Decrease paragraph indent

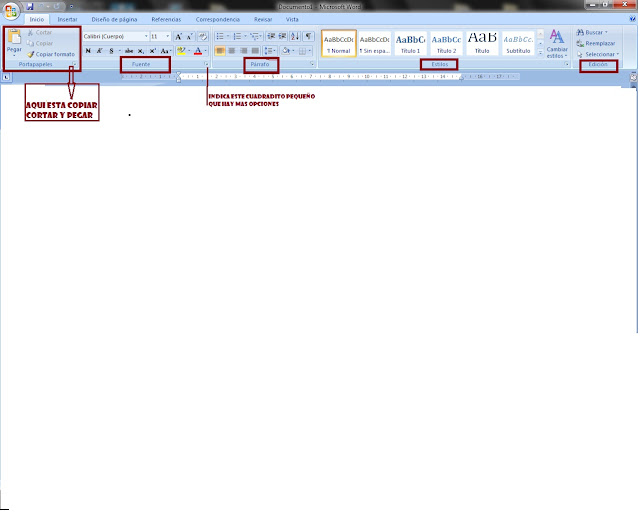(x=271, y=36)
